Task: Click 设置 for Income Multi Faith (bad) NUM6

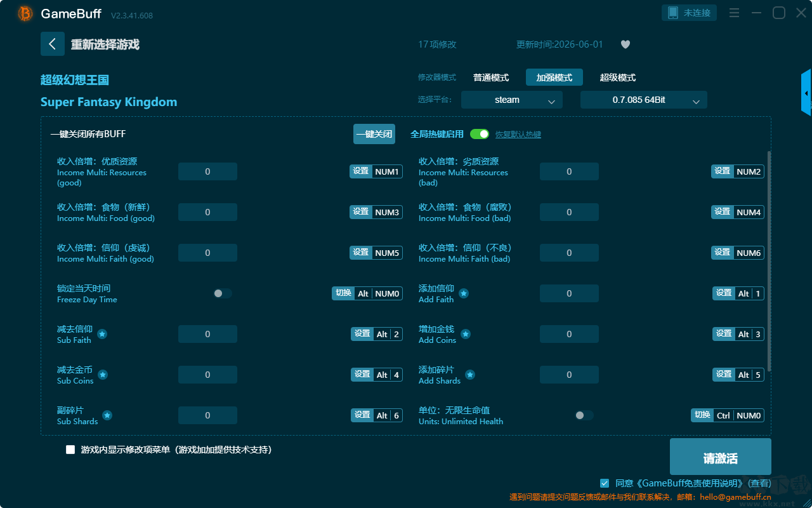Action: point(723,253)
